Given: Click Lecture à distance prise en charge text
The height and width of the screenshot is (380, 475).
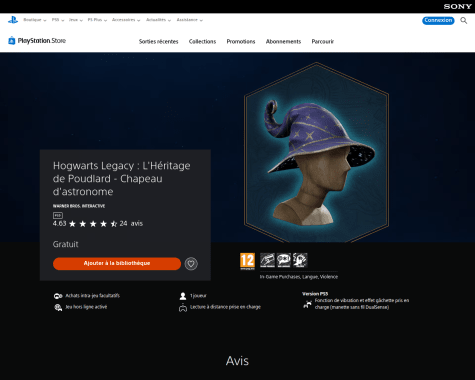Looking at the screenshot, I should 225,307.
